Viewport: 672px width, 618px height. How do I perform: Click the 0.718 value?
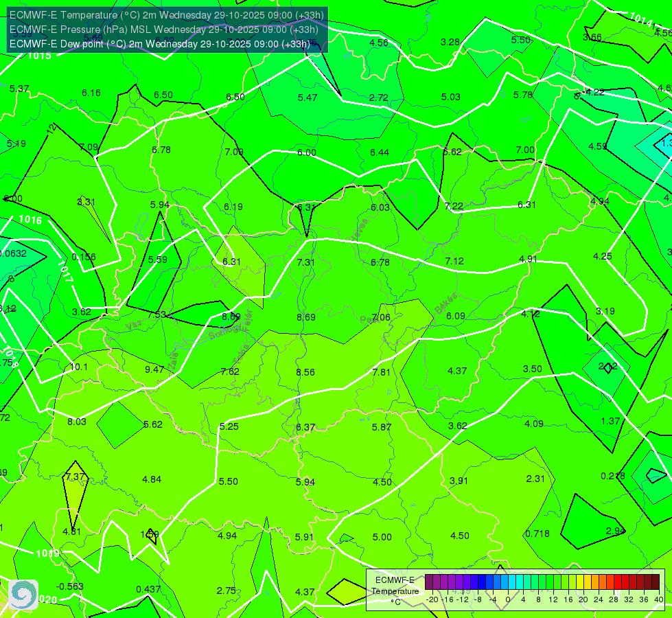pyautogui.click(x=537, y=534)
